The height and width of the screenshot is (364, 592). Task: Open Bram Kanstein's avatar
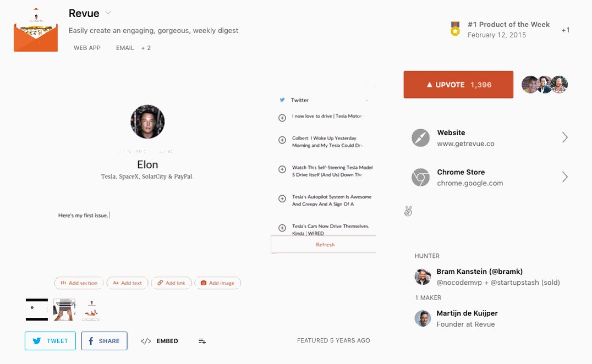423,277
